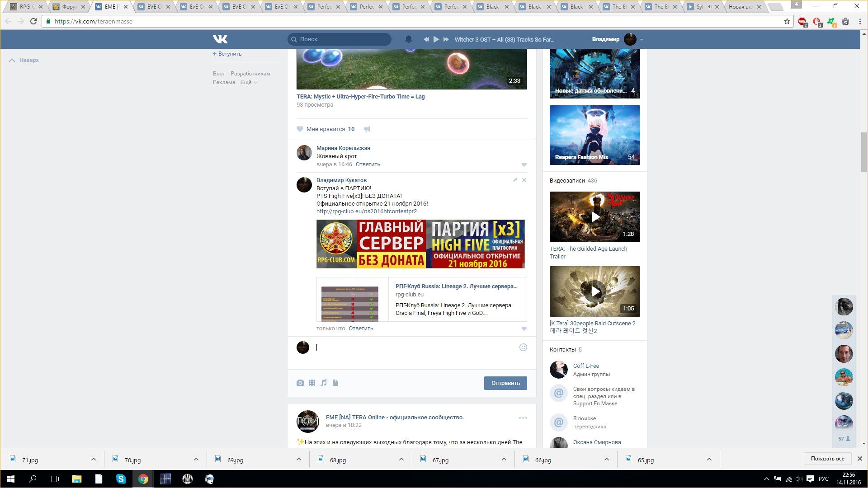868x488 pixels.
Task: Play the Witcher 3 OST track
Action: click(436, 39)
